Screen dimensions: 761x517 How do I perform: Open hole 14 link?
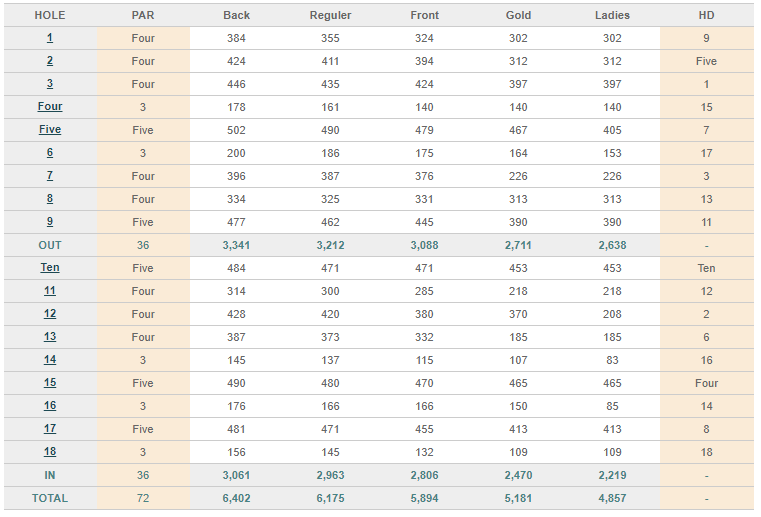50,360
